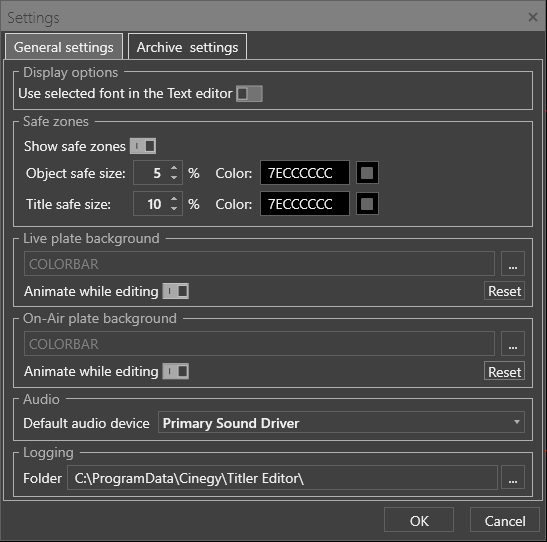This screenshot has height=542, width=547.
Task: Reset the On-Air plate background
Action: coord(504,371)
